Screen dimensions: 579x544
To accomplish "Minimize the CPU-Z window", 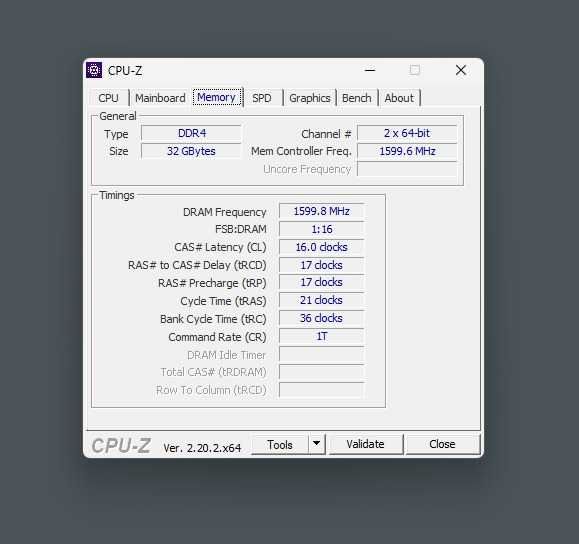I will click(x=370, y=70).
